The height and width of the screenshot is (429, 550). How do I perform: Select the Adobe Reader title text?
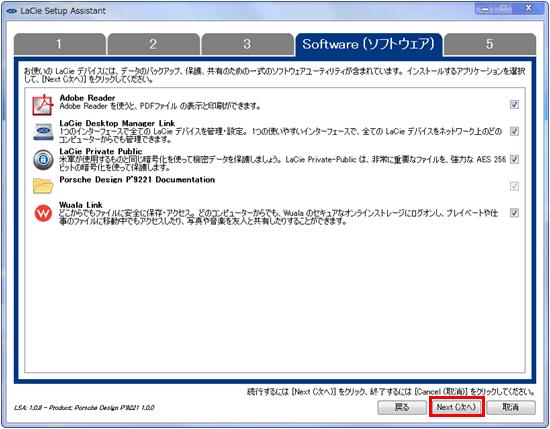(x=87, y=98)
